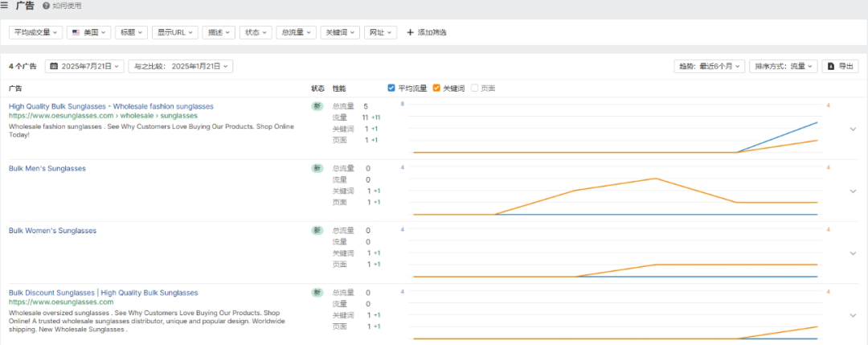Open the hamburger menu icon
This screenshot has height=345, width=868.
coord(6,6)
